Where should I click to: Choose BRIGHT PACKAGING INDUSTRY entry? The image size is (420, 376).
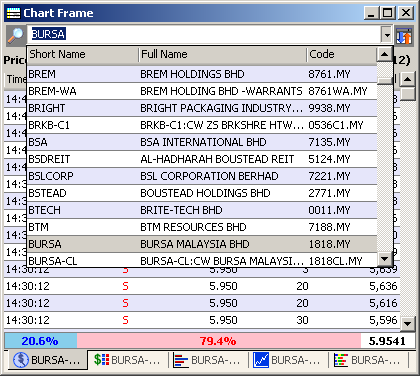click(x=202, y=108)
